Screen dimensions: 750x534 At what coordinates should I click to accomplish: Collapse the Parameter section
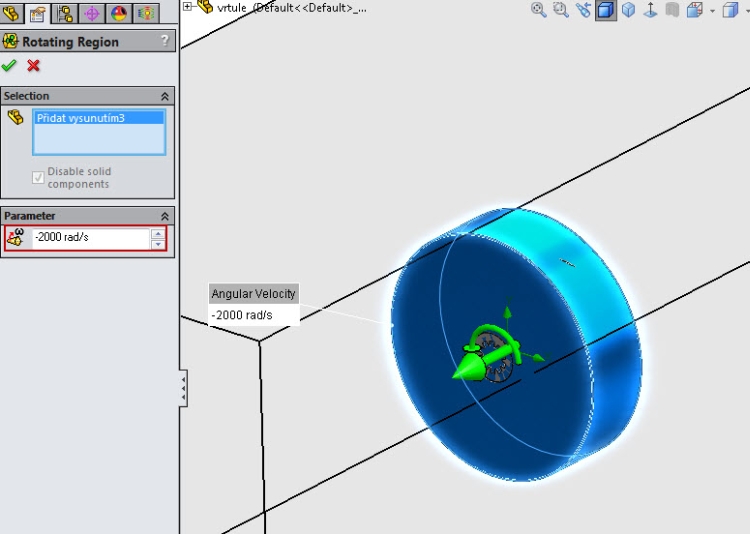[x=165, y=216]
